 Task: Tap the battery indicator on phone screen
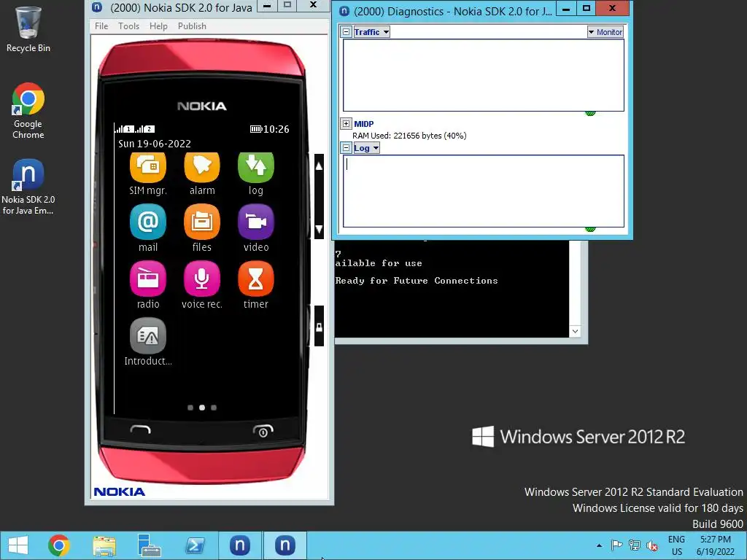point(256,129)
